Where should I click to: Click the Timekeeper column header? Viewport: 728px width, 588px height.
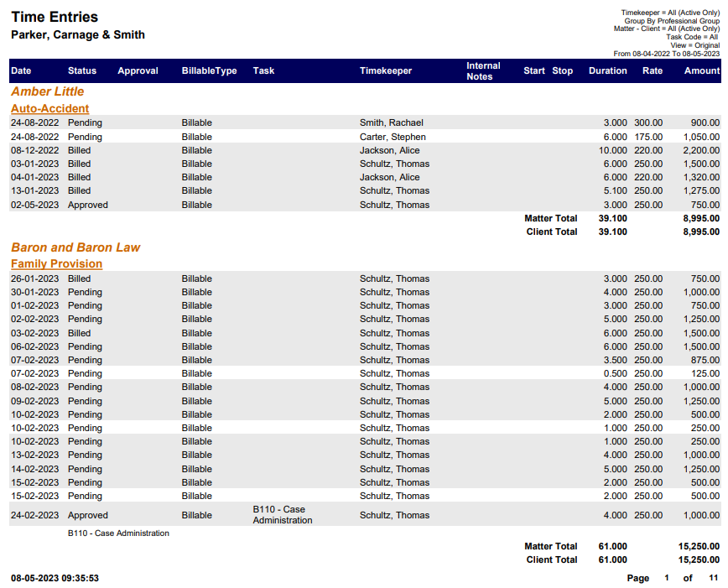click(x=386, y=70)
